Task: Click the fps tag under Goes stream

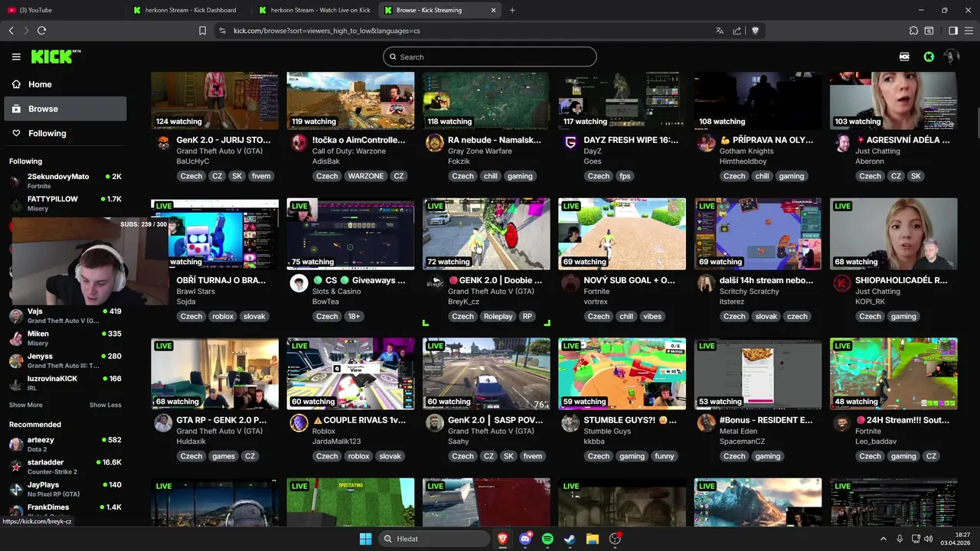Action: [x=626, y=176]
